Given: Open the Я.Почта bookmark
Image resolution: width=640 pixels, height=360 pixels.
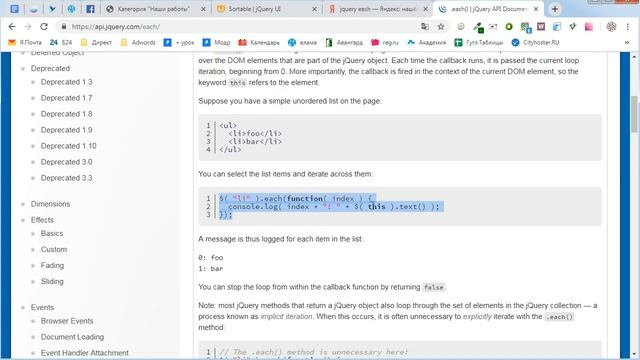Looking at the screenshot, I should (x=25, y=42).
